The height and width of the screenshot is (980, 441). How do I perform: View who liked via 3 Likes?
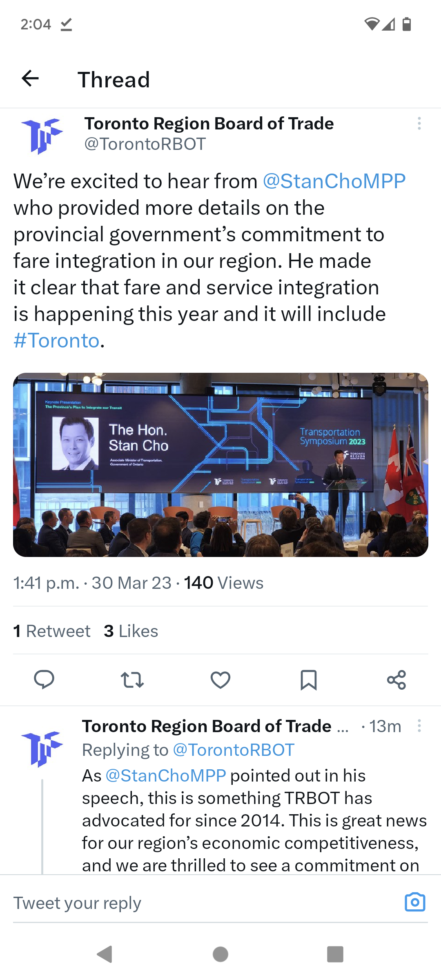click(130, 630)
